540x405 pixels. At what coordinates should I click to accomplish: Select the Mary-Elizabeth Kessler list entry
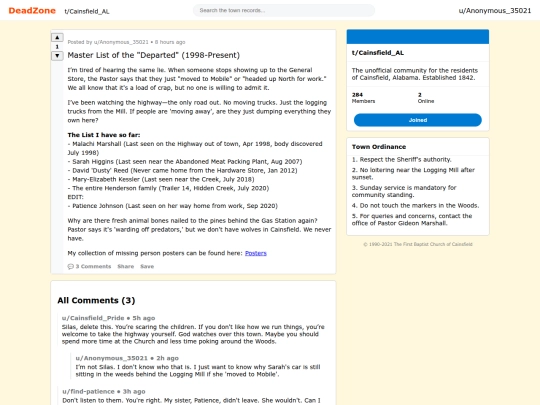point(161,179)
